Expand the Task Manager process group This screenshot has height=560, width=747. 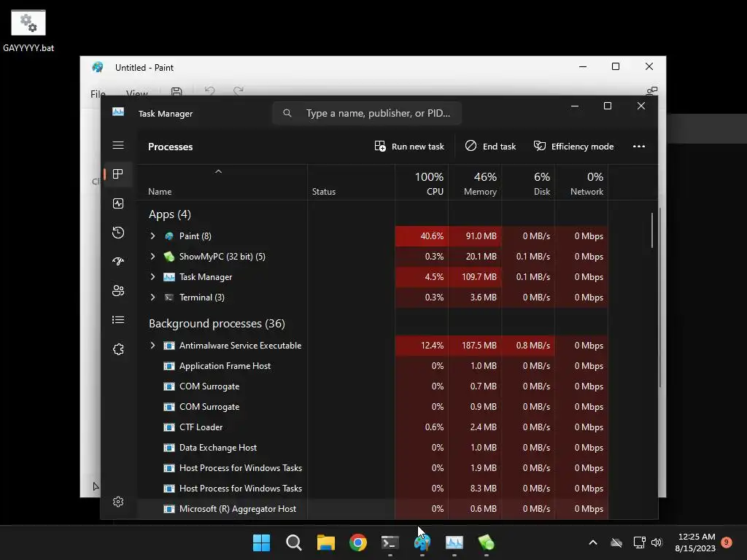click(152, 277)
